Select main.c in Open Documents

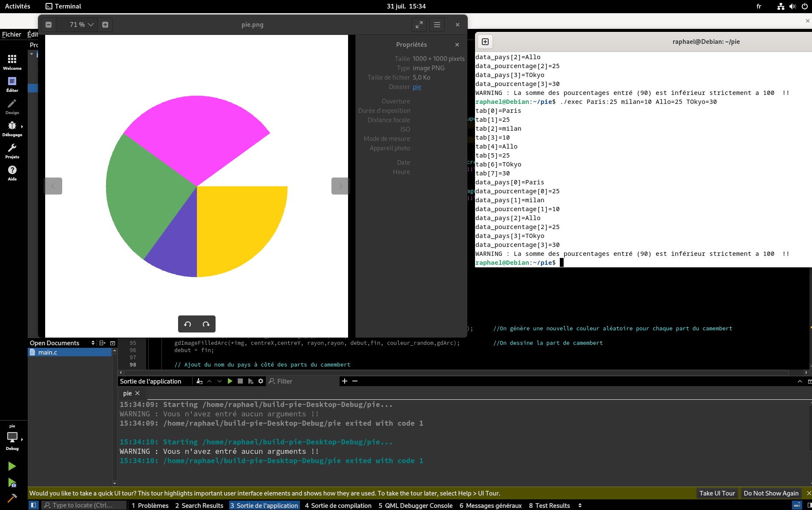pyautogui.click(x=47, y=352)
